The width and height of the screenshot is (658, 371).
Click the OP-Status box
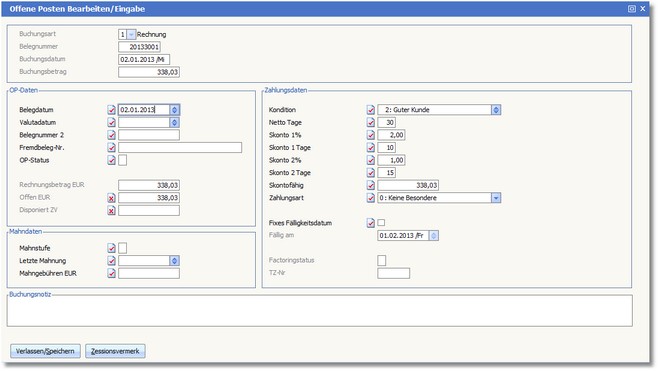(x=123, y=160)
